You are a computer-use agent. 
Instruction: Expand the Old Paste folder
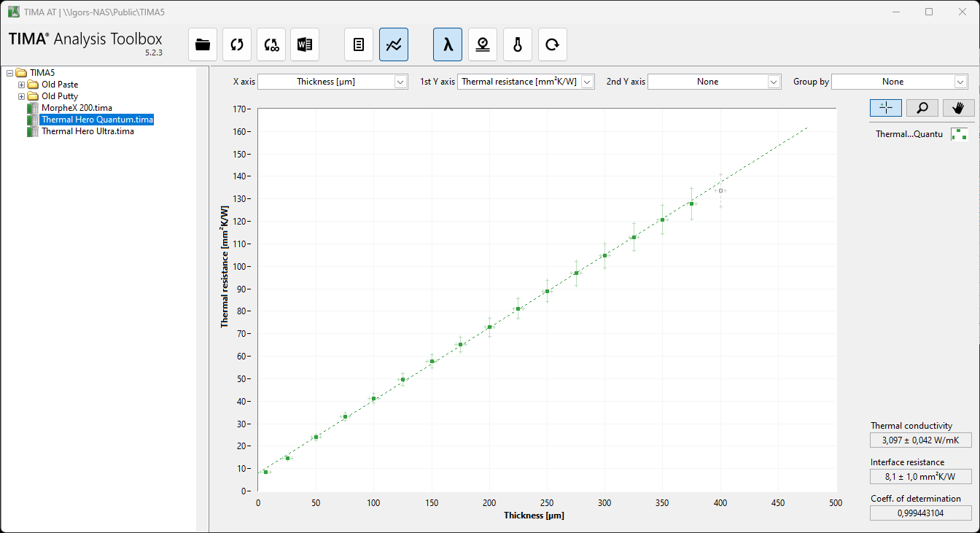[x=21, y=85]
